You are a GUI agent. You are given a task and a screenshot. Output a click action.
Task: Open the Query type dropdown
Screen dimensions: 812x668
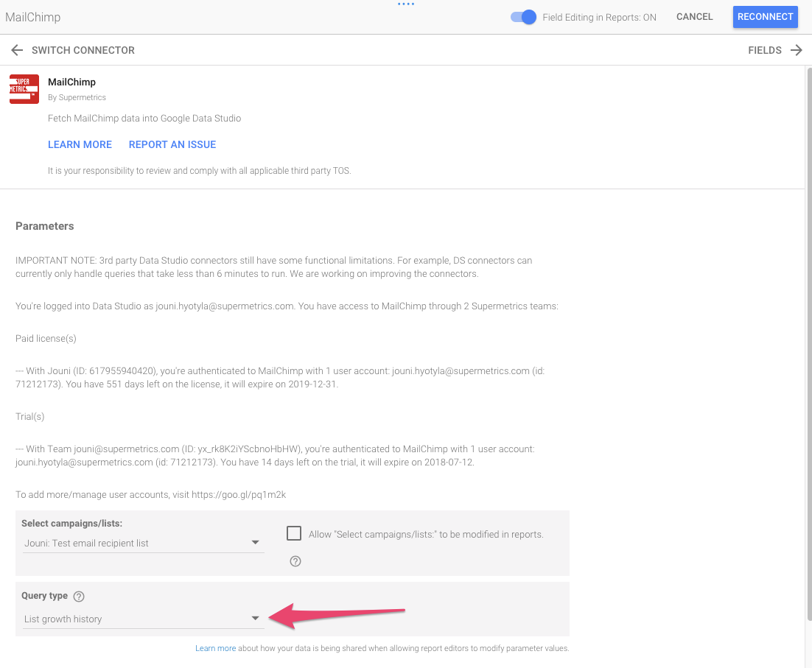click(x=143, y=619)
